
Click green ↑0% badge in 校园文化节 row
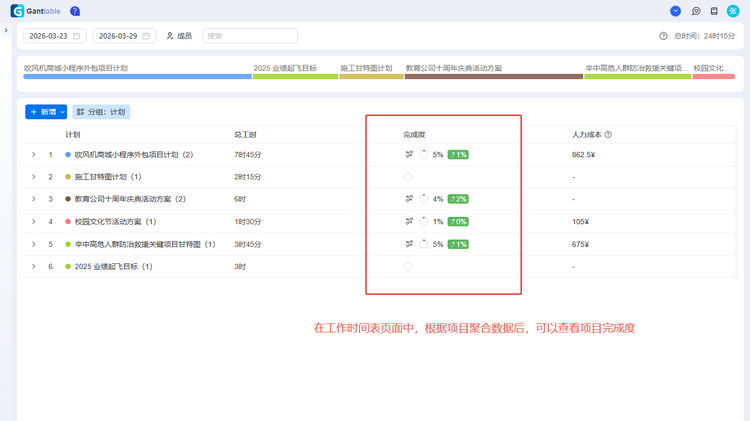458,222
